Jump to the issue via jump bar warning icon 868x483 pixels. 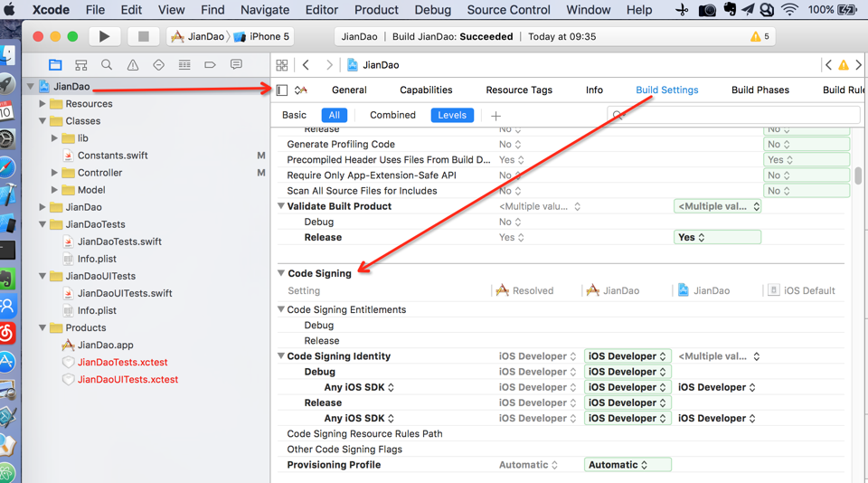pos(844,65)
